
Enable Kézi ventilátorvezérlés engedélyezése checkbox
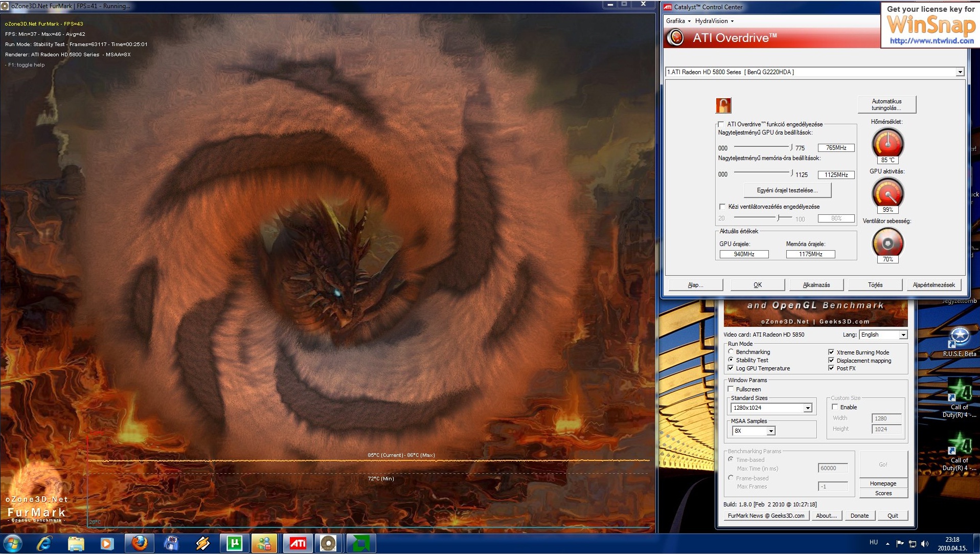722,207
